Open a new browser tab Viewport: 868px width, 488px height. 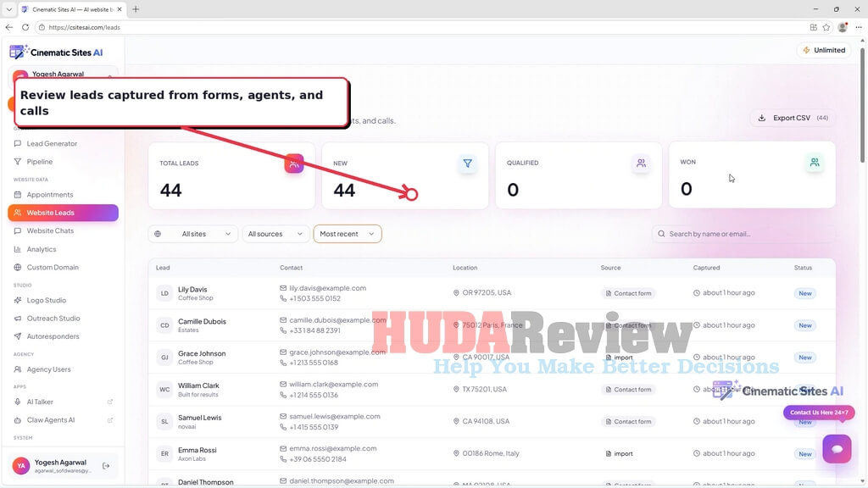[136, 9]
